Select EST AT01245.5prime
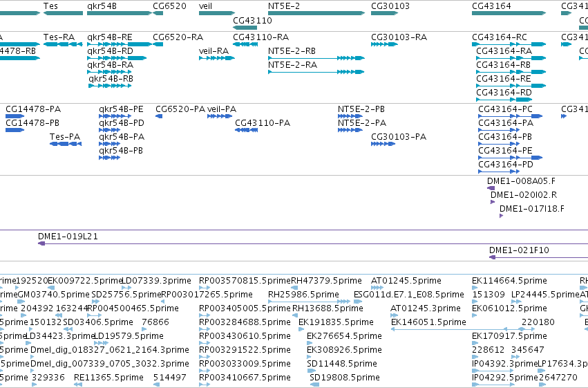The width and height of the screenshot is (588, 388). click(x=406, y=281)
